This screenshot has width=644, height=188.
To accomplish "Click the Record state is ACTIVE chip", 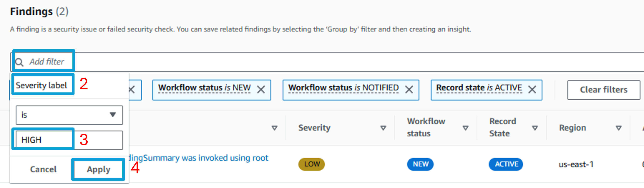I will pyautogui.click(x=479, y=88).
